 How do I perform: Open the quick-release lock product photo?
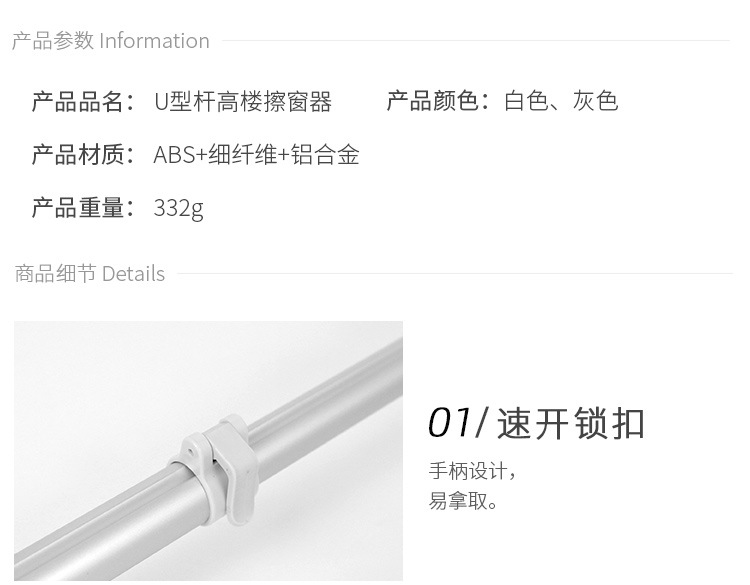pyautogui.click(x=209, y=451)
